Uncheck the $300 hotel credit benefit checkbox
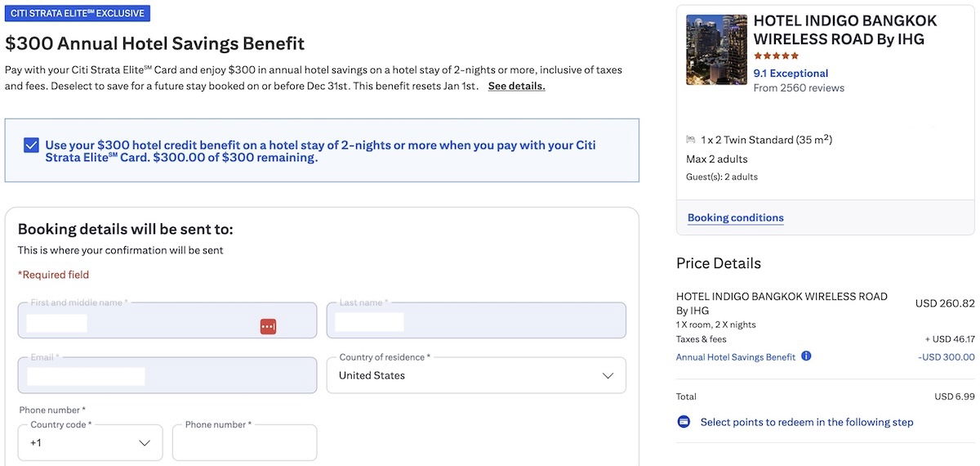Viewport: 980px width, 466px height. 32,146
